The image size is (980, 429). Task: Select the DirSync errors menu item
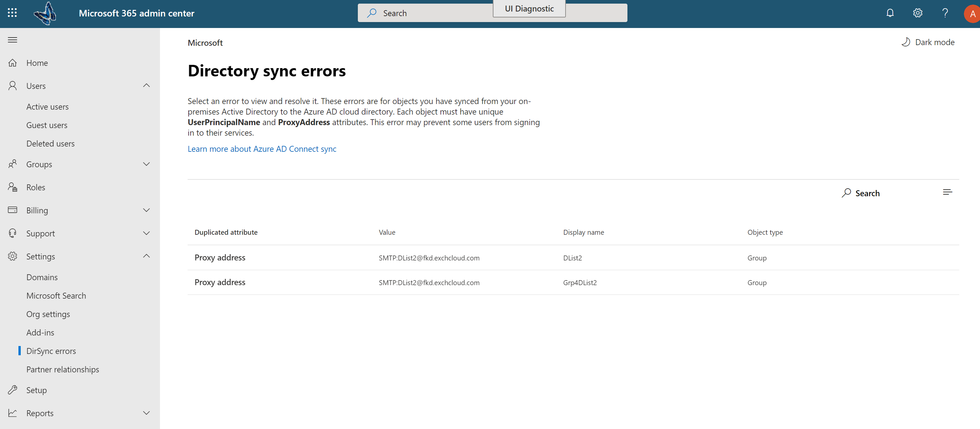51,350
